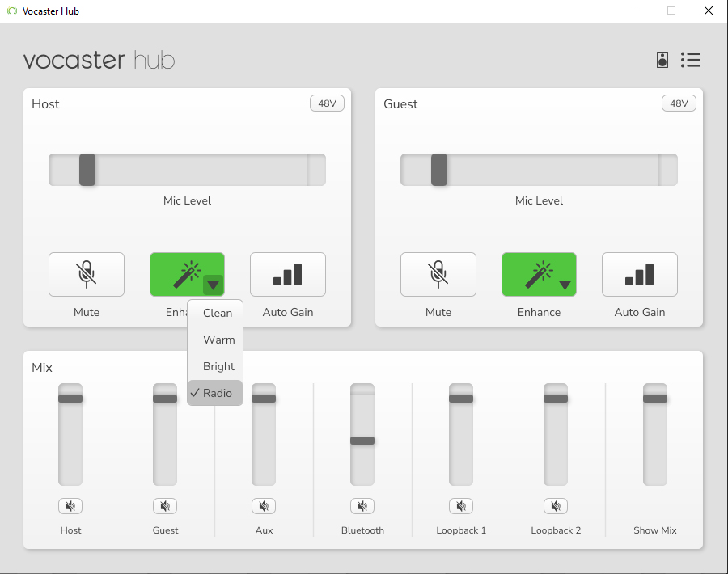Start Auto Gain for Guest

tap(640, 275)
